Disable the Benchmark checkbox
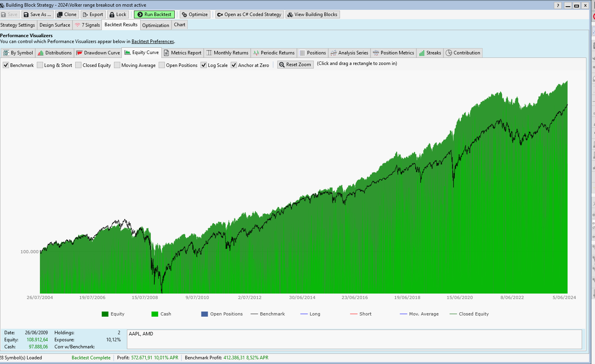595x364 pixels. [6, 65]
